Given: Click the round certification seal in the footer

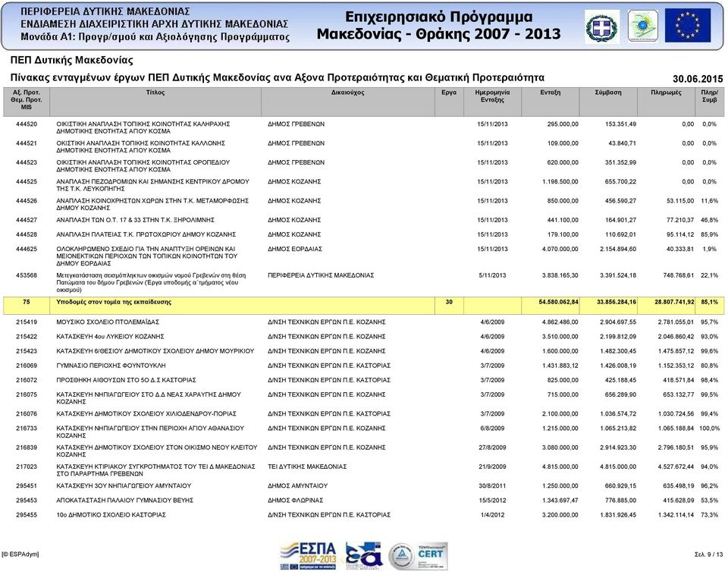Looking at the screenshot, I should [x=400, y=557].
